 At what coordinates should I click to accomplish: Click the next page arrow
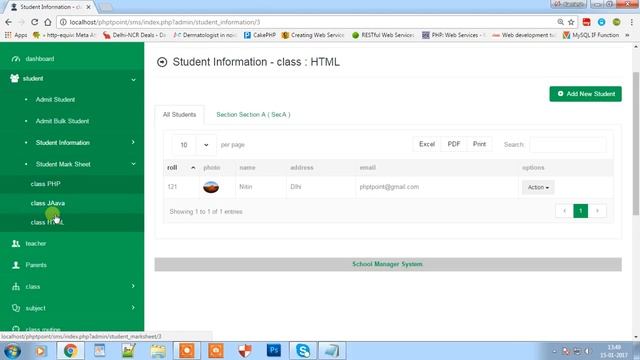(x=597, y=211)
